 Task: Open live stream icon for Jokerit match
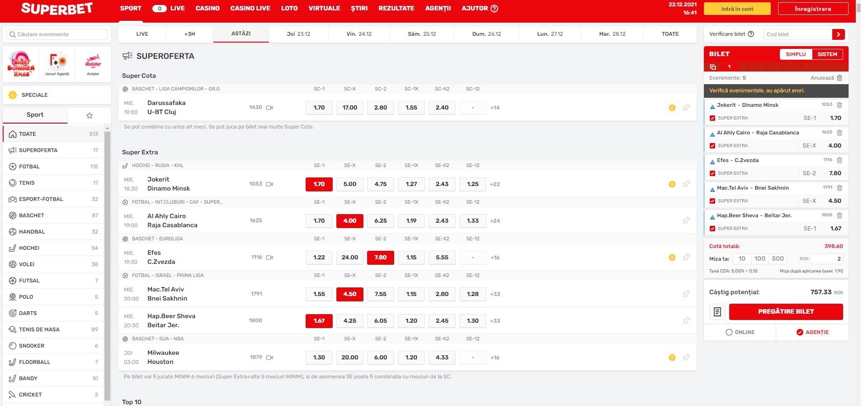pos(269,184)
